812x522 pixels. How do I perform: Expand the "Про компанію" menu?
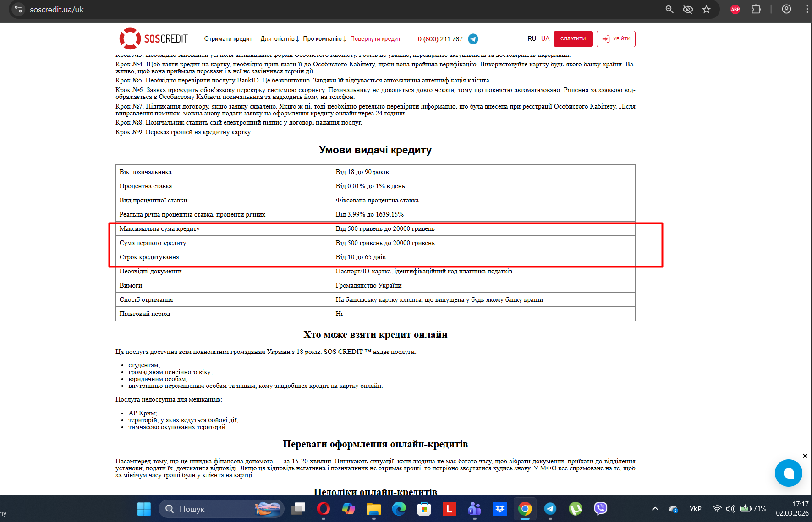pos(325,39)
